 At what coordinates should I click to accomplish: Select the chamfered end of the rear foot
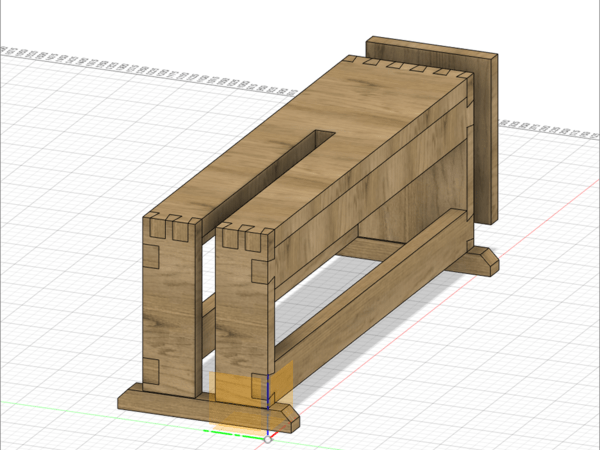click(x=489, y=262)
